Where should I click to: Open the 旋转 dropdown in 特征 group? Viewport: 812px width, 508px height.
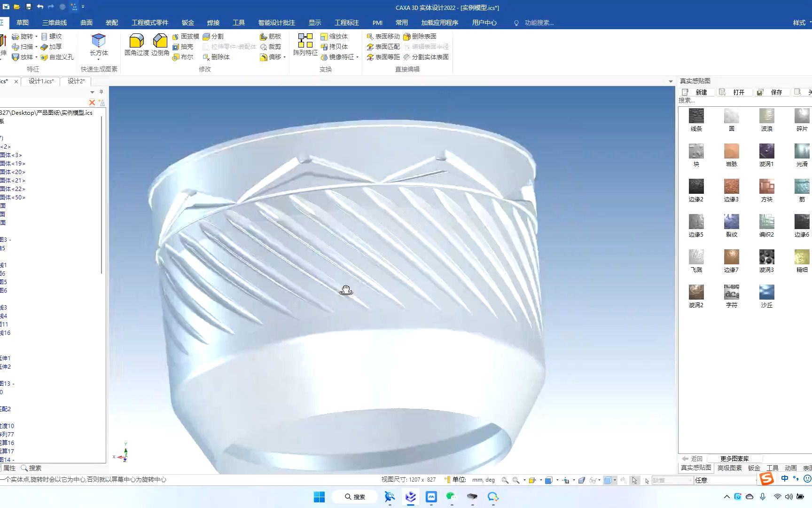pyautogui.click(x=35, y=36)
